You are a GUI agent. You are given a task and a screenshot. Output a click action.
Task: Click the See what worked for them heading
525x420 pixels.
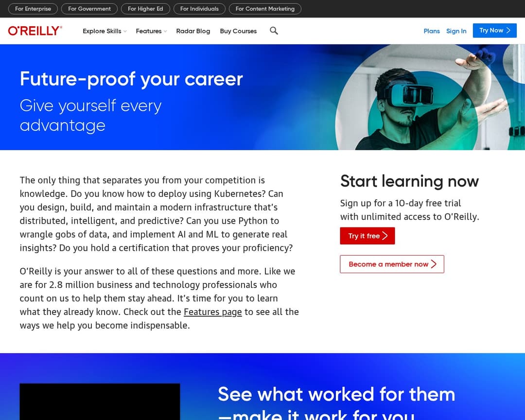point(336,403)
